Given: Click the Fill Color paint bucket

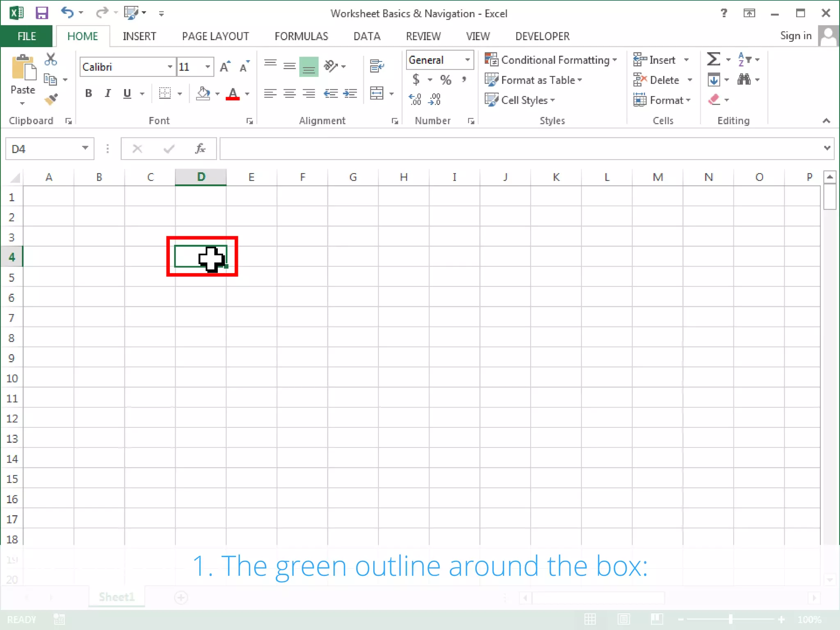Looking at the screenshot, I should point(203,94).
